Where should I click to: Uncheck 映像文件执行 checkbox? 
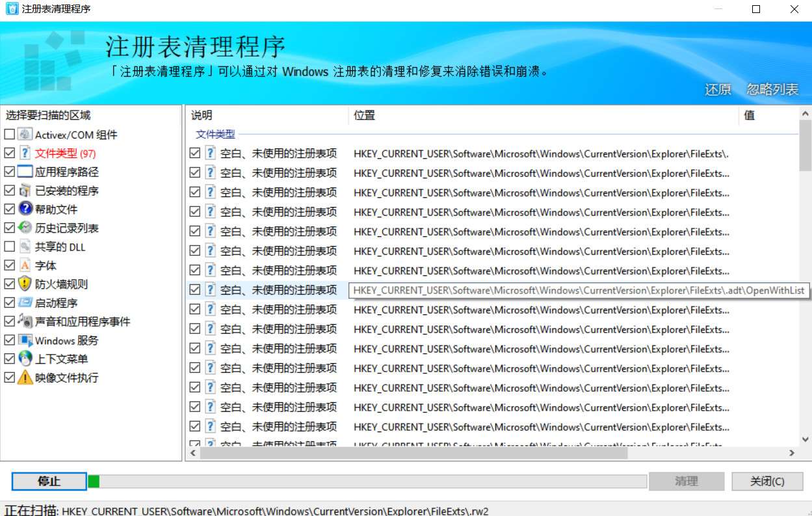pos(9,377)
